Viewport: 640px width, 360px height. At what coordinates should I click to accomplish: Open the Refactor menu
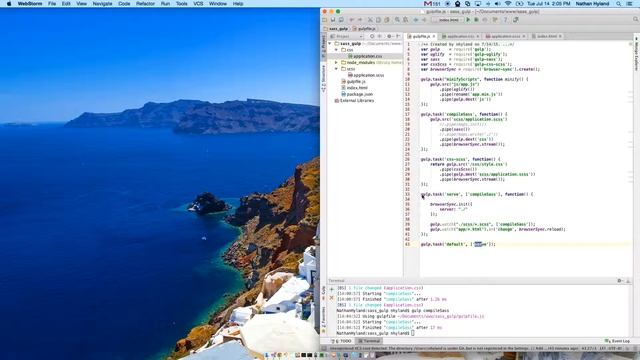[145, 4]
